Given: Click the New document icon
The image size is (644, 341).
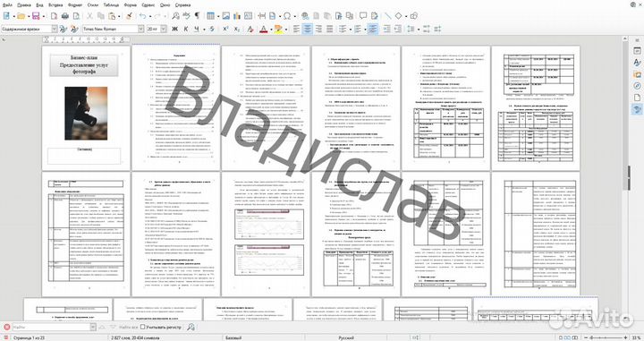Looking at the screenshot, I should (6, 16).
